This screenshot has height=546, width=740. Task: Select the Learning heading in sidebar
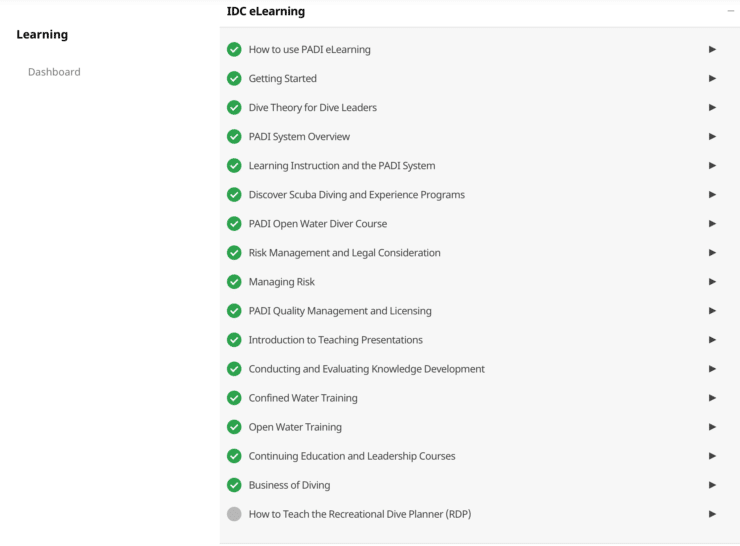[42, 34]
